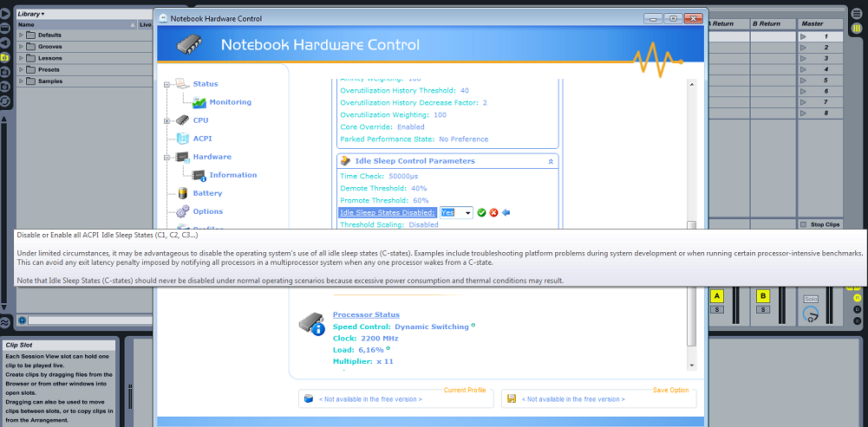
Task: Click the Ableton browser preview headphone icon
Action: tap(22, 320)
